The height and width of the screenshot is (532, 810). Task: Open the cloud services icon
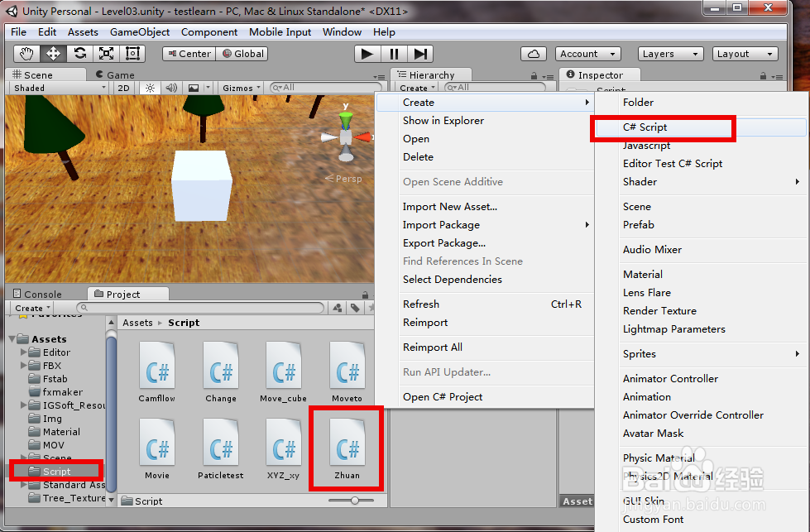[x=534, y=54]
